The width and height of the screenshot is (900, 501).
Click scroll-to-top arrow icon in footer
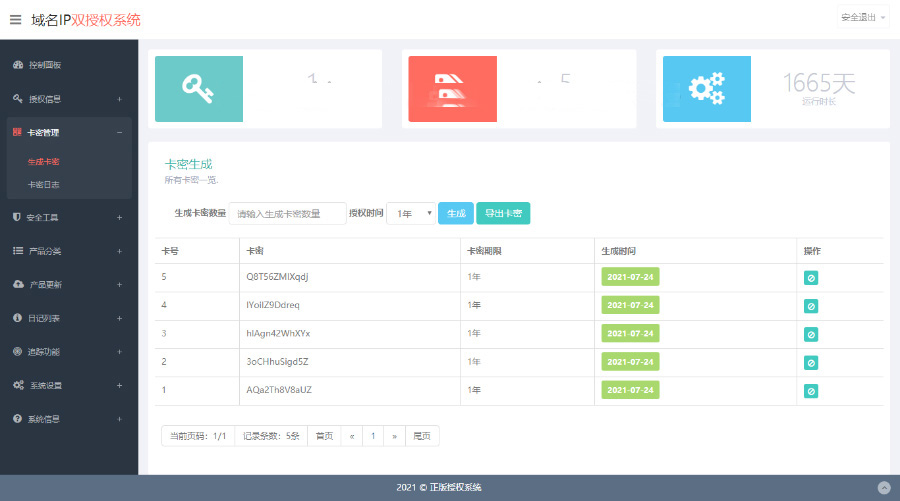click(883, 487)
